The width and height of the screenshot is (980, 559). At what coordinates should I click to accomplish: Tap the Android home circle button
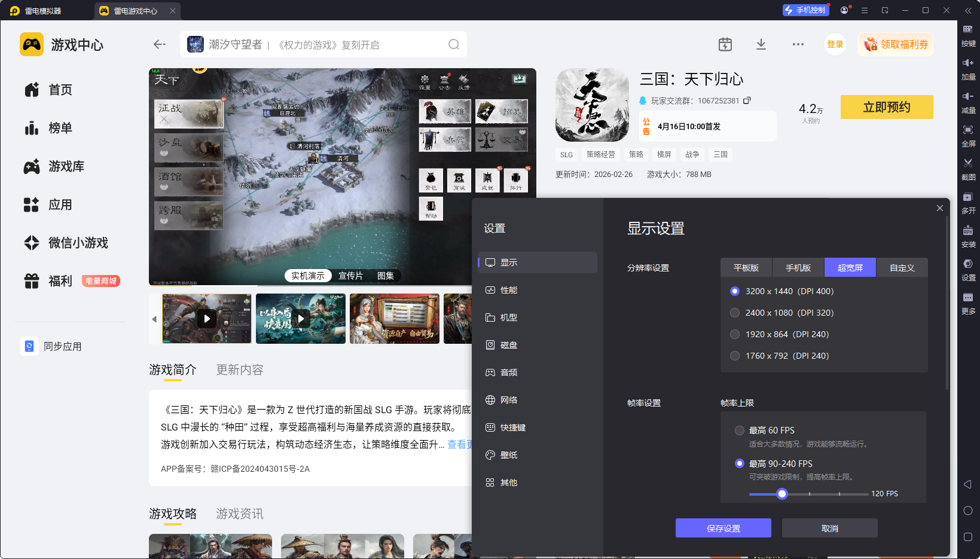[968, 511]
